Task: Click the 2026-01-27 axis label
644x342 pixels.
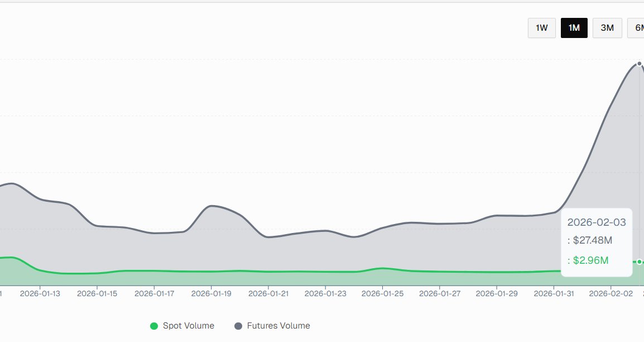Action: [439, 293]
